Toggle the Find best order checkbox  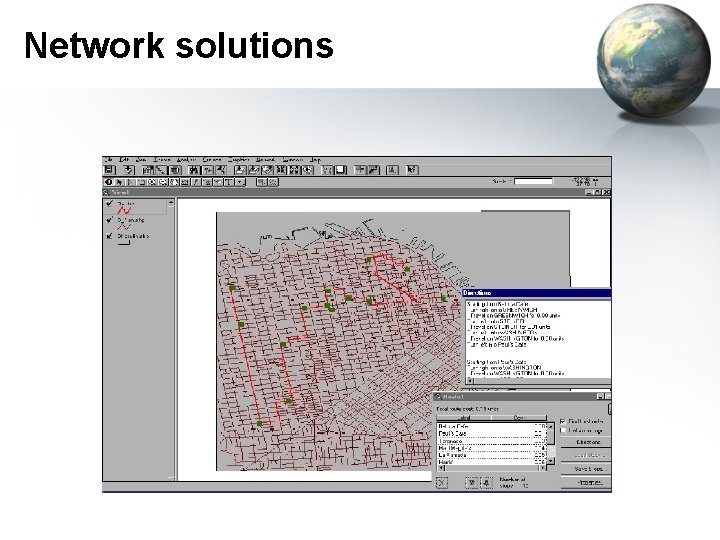click(562, 422)
